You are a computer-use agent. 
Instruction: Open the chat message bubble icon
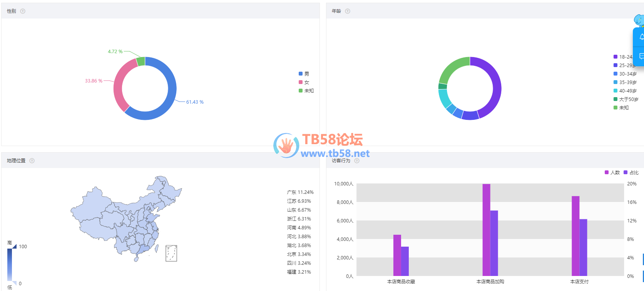(x=641, y=56)
